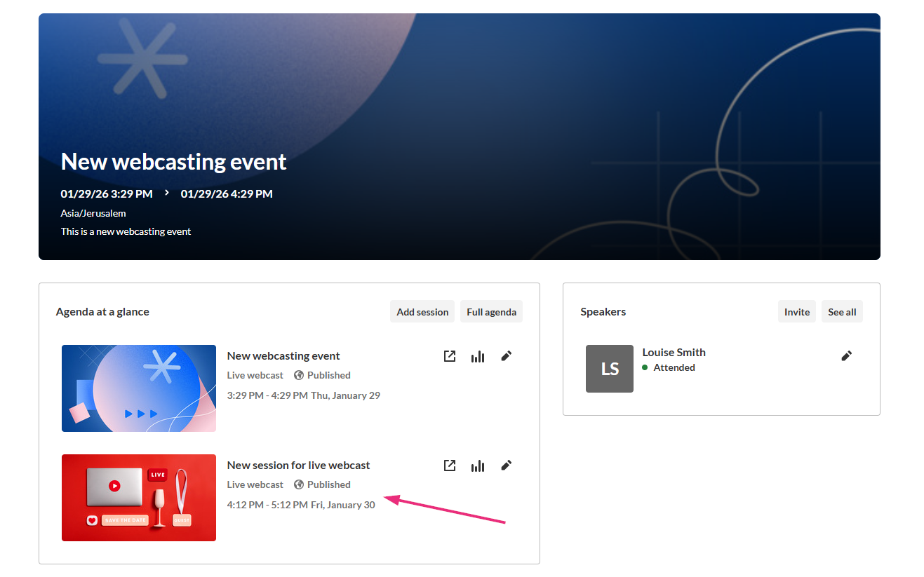Edit the New webcasting event session
The height and width of the screenshot is (577, 924).
click(x=507, y=356)
